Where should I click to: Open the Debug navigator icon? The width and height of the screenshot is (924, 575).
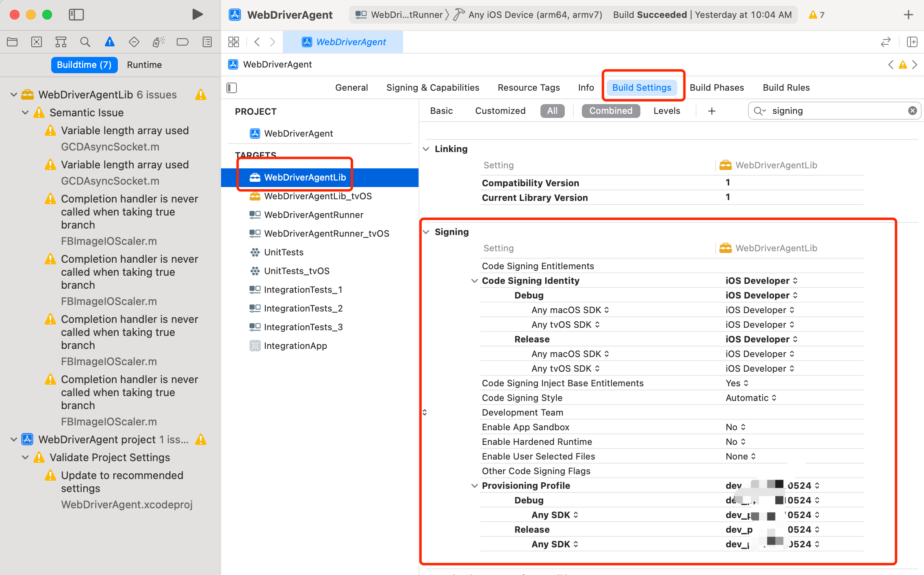(x=158, y=42)
